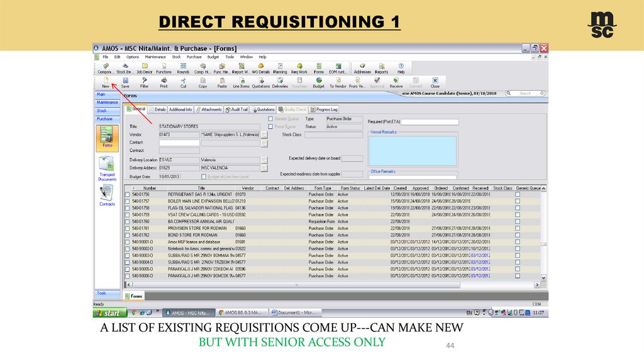The width and height of the screenshot is (644, 361).
Task: Click the Search box
Action: [525, 94]
